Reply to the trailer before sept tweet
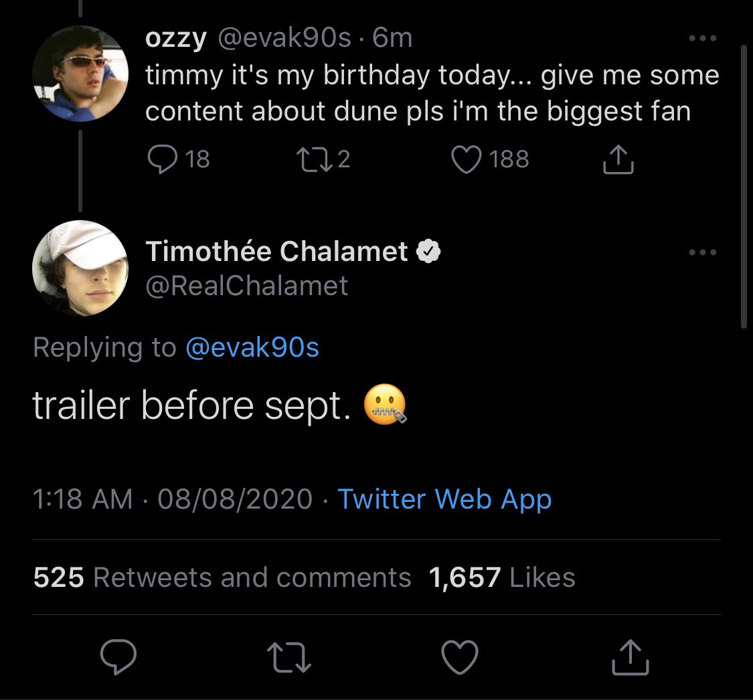 [118, 657]
